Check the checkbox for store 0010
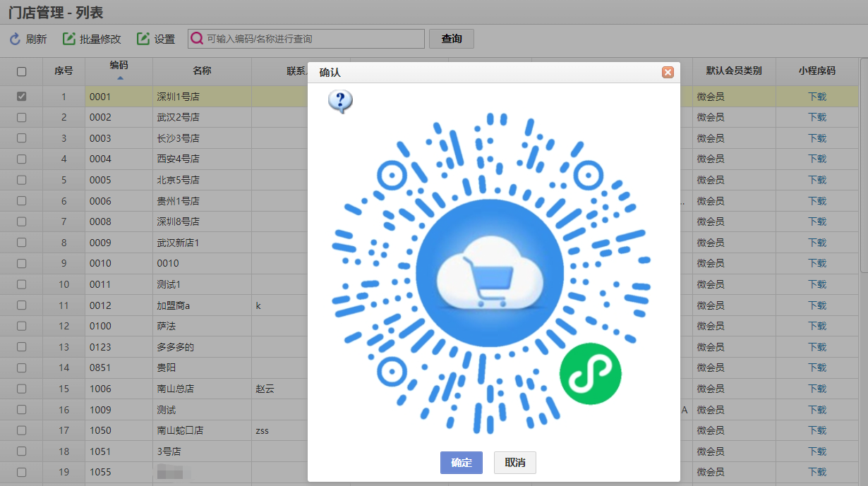868x486 pixels. (21, 263)
